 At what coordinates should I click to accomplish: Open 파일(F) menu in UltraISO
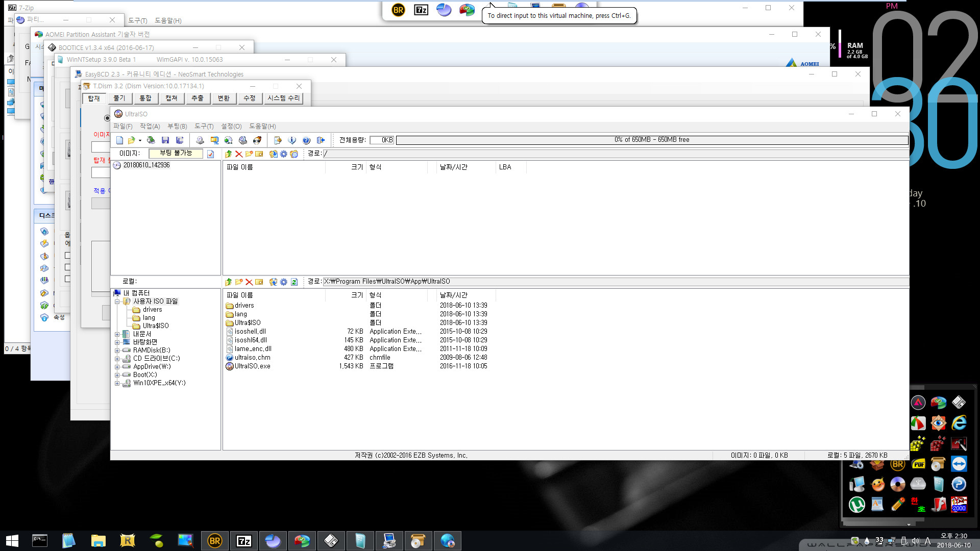click(123, 126)
